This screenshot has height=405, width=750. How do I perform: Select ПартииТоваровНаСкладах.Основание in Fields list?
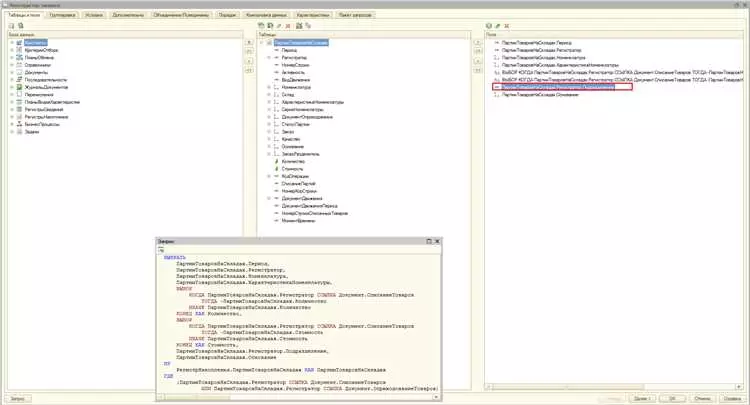tap(540, 95)
